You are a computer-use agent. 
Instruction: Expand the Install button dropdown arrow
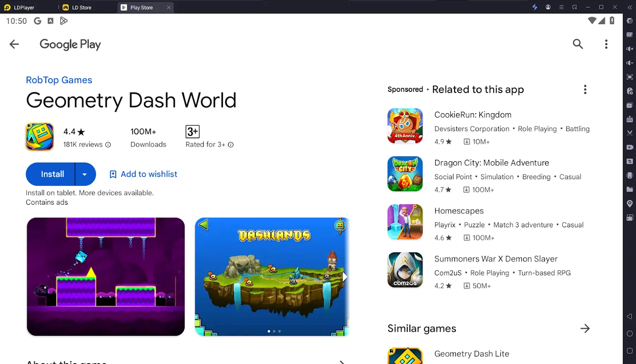(x=85, y=174)
